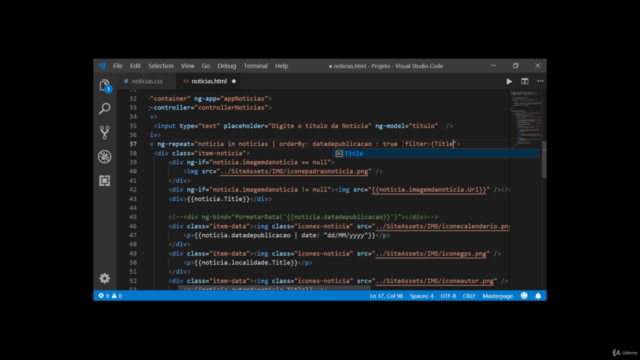The width and height of the screenshot is (640, 360).
Task: Click the commented formatarData line 45
Action: click(303, 217)
